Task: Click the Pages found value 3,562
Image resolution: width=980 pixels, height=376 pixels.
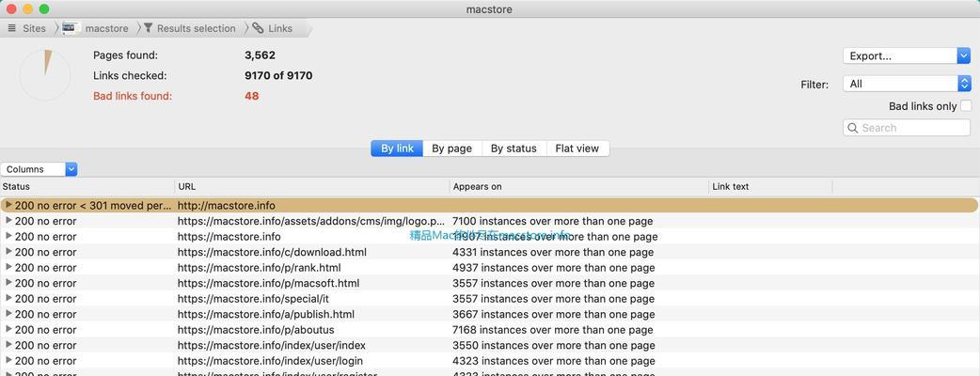Action: click(260, 55)
